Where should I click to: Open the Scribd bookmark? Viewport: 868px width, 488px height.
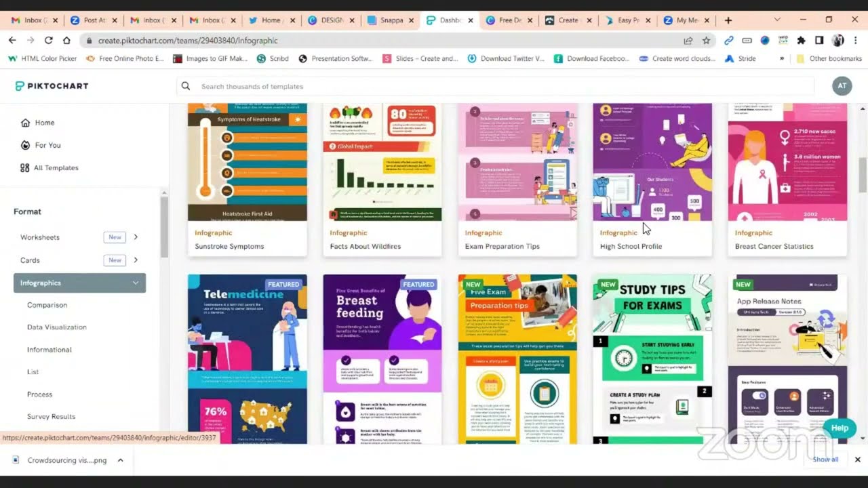point(273,59)
